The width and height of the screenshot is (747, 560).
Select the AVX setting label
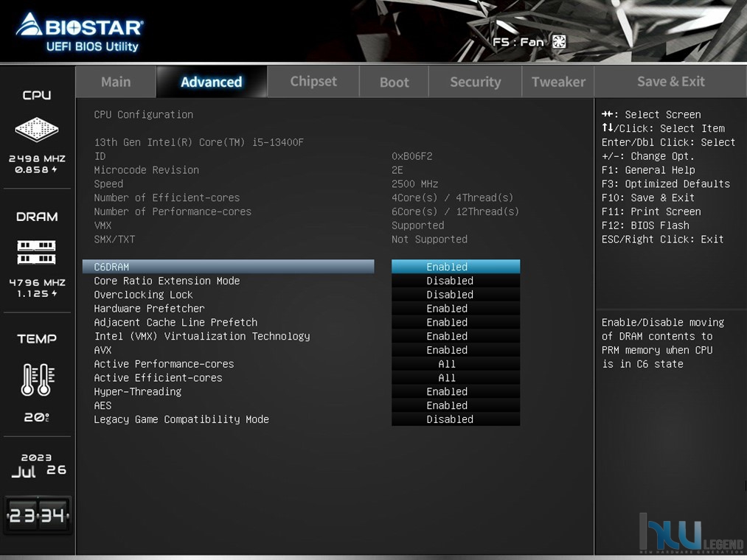pos(103,349)
